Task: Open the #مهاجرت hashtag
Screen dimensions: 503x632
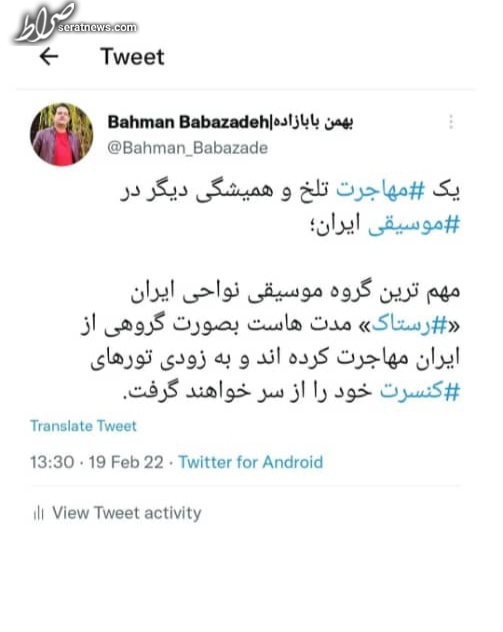Action: (380, 190)
